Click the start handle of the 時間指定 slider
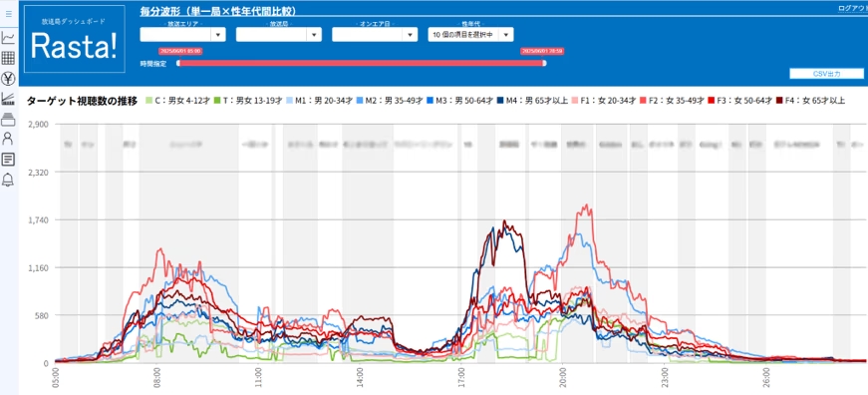868x395 pixels. tap(178, 63)
